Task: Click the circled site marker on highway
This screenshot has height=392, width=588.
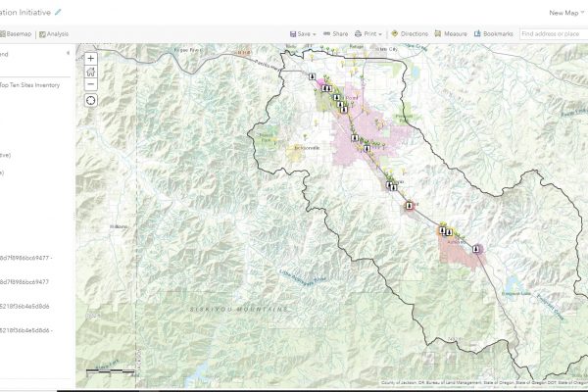Action: click(x=409, y=206)
